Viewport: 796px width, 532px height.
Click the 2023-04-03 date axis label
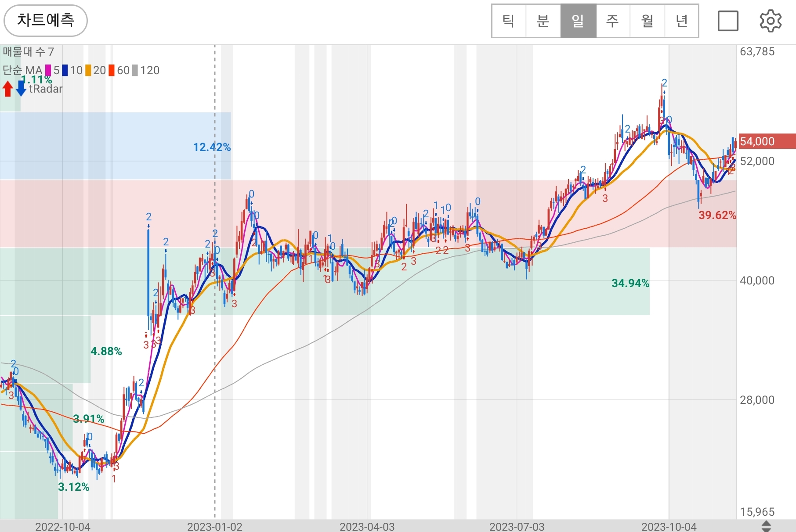coord(367,527)
